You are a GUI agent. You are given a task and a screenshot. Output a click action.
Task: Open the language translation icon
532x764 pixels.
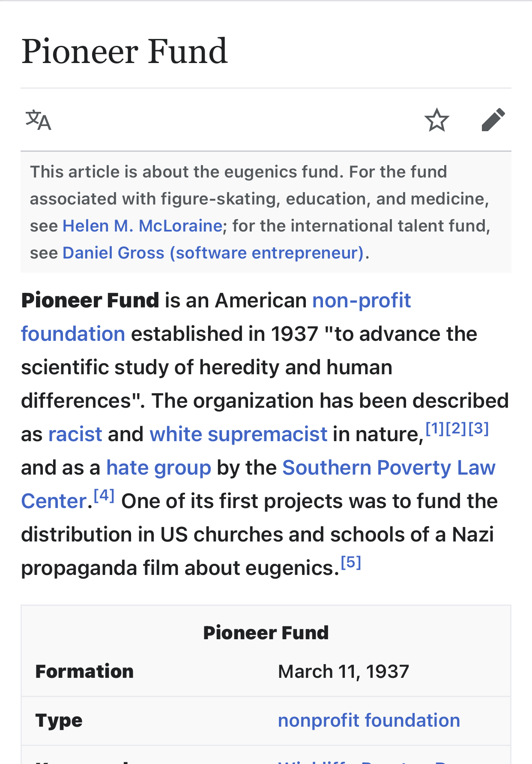click(x=39, y=120)
